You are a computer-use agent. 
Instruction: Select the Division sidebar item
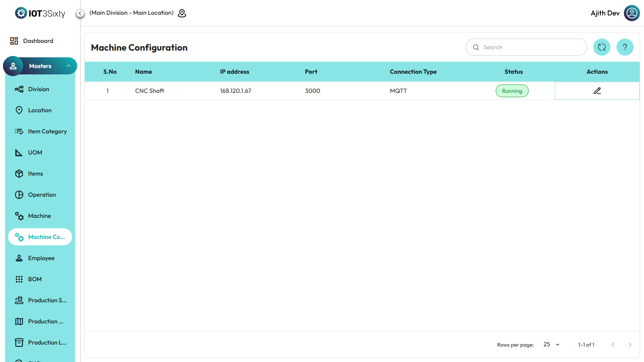[x=38, y=89]
